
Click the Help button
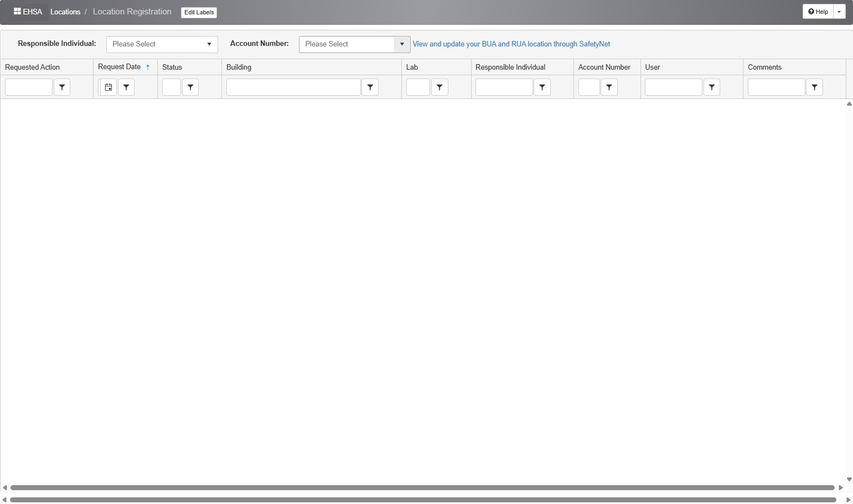point(818,12)
